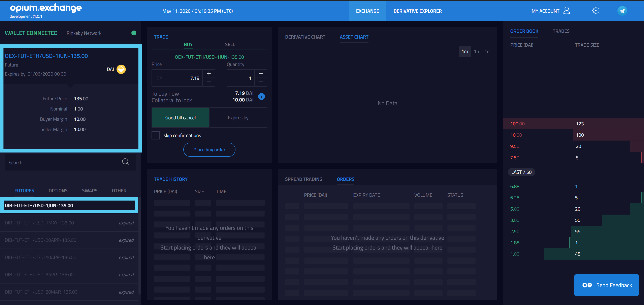Set chart interval to 1h
644x305 pixels.
477,51
